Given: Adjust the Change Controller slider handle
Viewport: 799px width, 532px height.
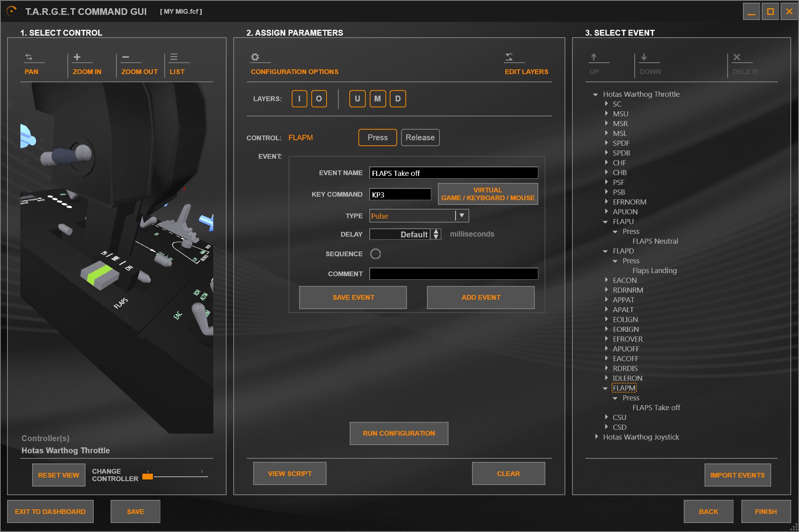Looking at the screenshot, I should click(x=147, y=476).
